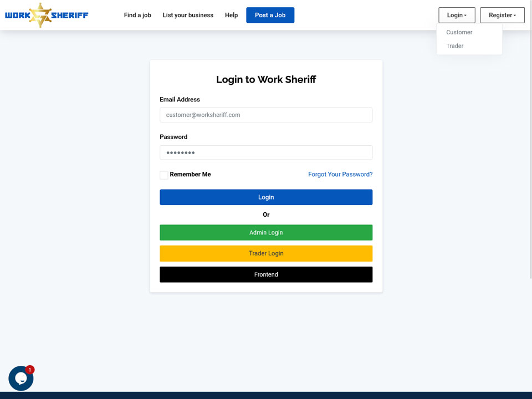
Task: Submit with the blue Login button
Action: click(x=266, y=197)
